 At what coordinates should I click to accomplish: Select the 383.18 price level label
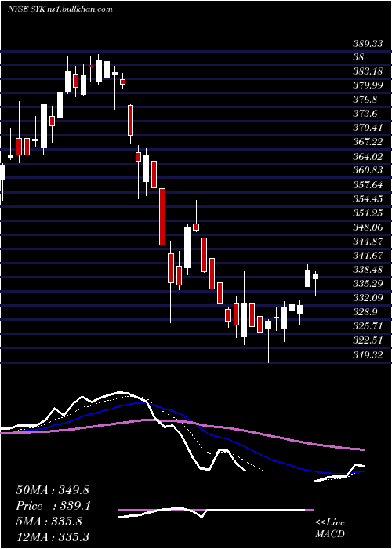[368, 71]
